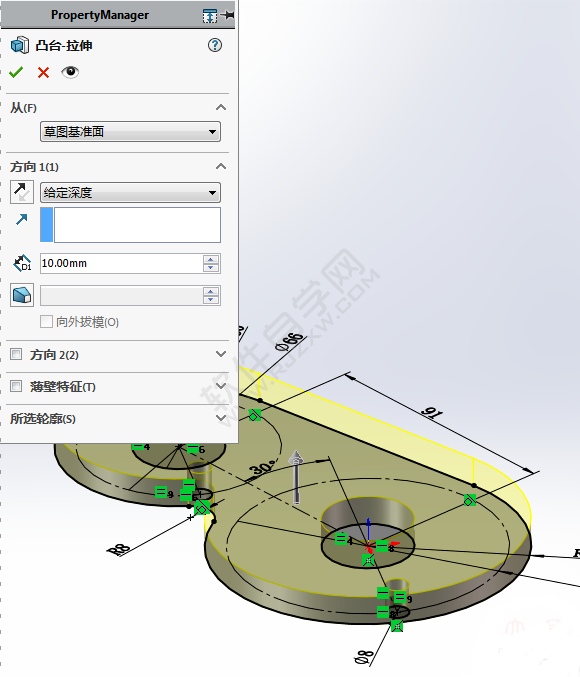Increase the depth value with up spinner
Screen dimensions: 580x677
(211, 259)
